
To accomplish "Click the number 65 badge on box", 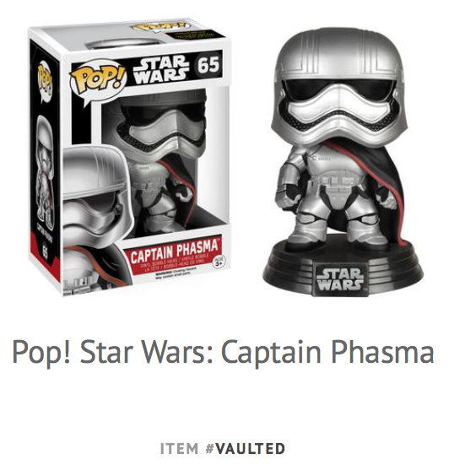I will [208, 65].
